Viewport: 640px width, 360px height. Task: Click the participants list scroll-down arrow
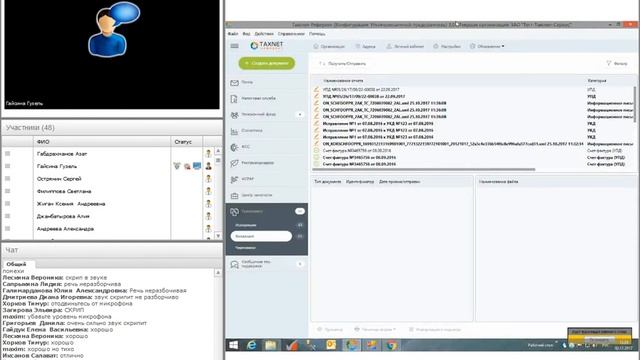click(218, 236)
